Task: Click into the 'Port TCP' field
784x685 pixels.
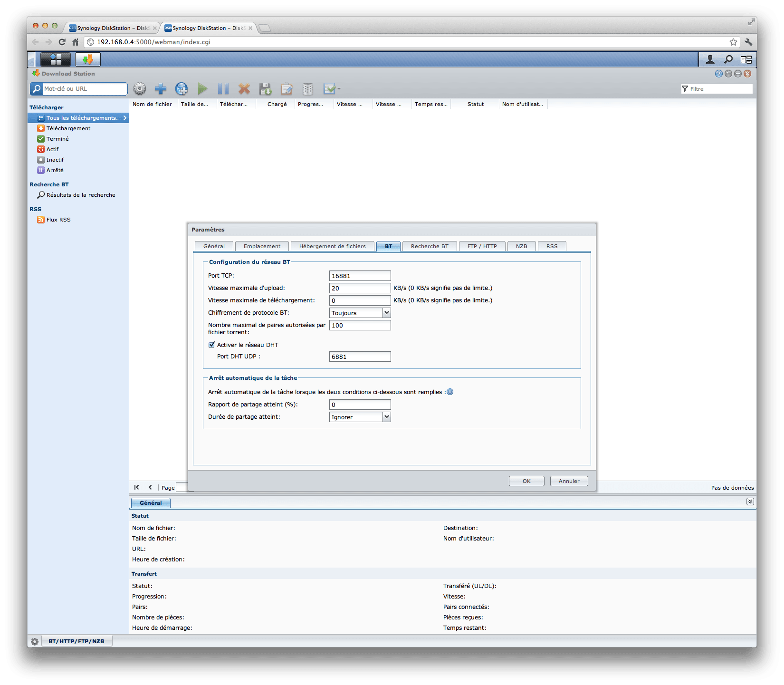Action: click(360, 276)
